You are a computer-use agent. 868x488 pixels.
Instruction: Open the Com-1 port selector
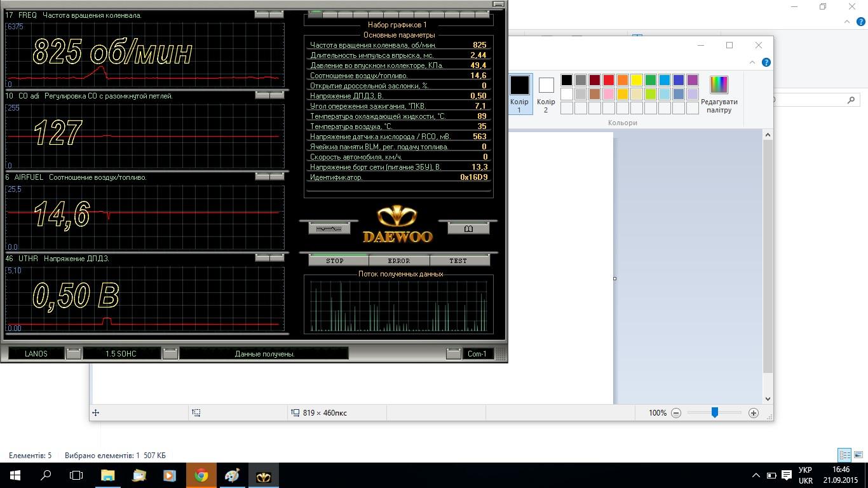(x=453, y=353)
